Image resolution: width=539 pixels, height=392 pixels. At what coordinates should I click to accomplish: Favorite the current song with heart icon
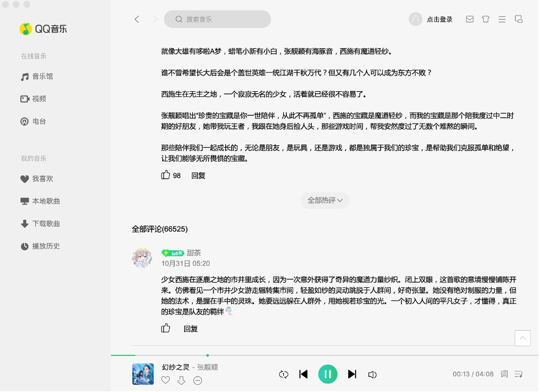(x=166, y=380)
